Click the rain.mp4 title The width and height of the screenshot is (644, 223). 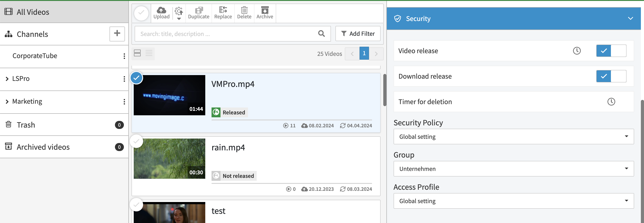228,147
